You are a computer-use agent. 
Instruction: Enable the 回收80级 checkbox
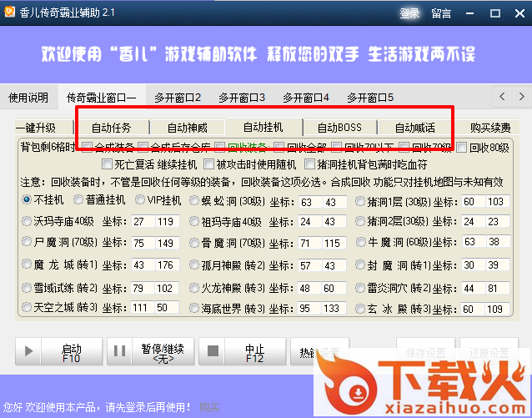pos(462,148)
